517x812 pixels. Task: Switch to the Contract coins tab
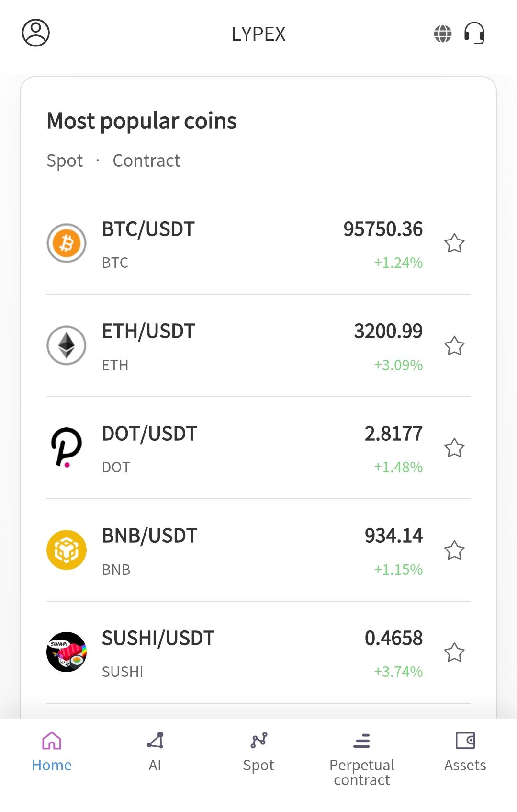click(x=146, y=161)
